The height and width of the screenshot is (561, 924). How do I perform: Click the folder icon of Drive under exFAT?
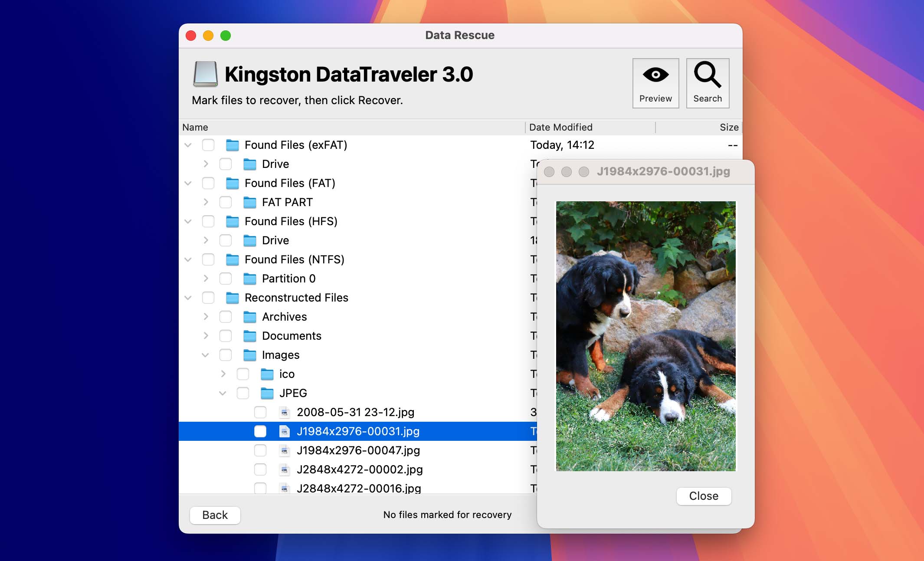click(x=250, y=164)
